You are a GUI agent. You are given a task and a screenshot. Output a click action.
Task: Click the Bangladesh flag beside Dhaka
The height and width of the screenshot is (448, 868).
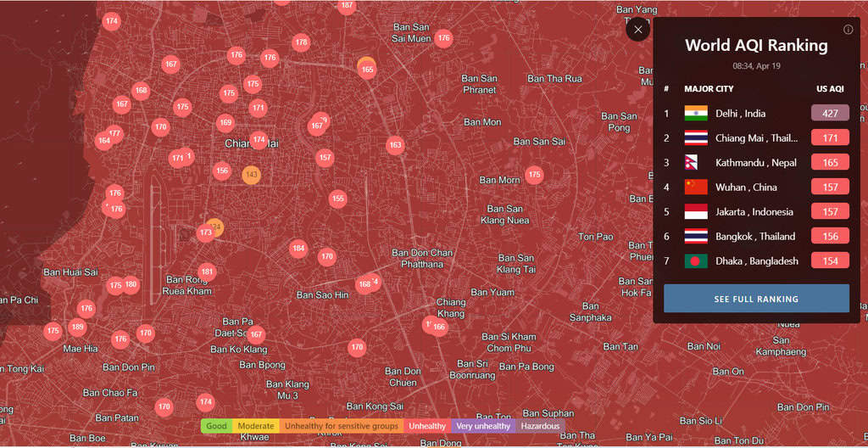pyautogui.click(x=695, y=261)
